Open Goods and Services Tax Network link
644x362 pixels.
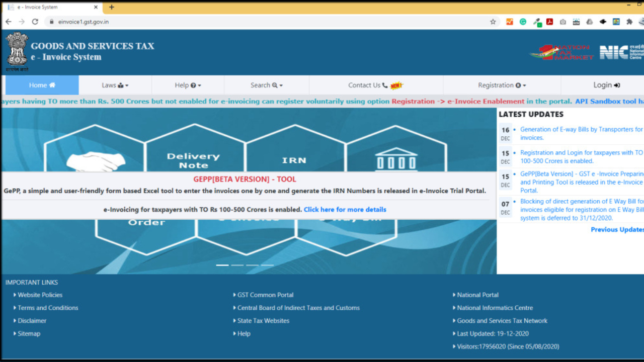[x=502, y=321]
